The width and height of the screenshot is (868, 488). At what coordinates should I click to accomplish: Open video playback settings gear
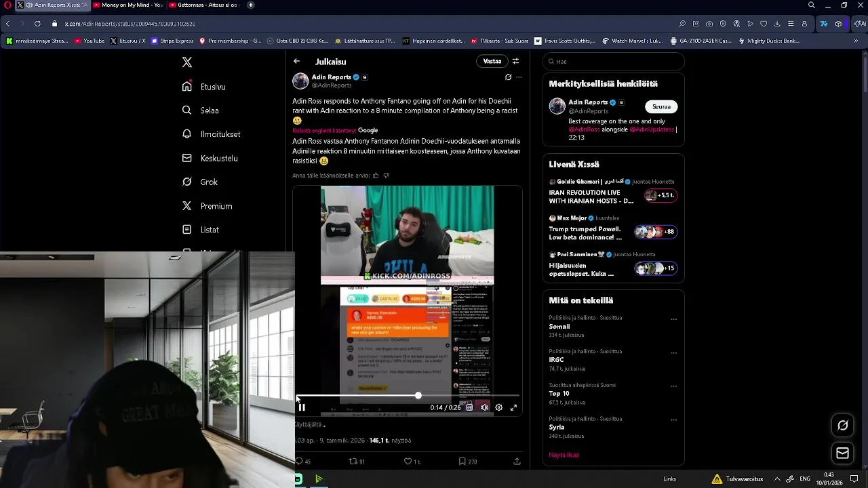point(498,407)
